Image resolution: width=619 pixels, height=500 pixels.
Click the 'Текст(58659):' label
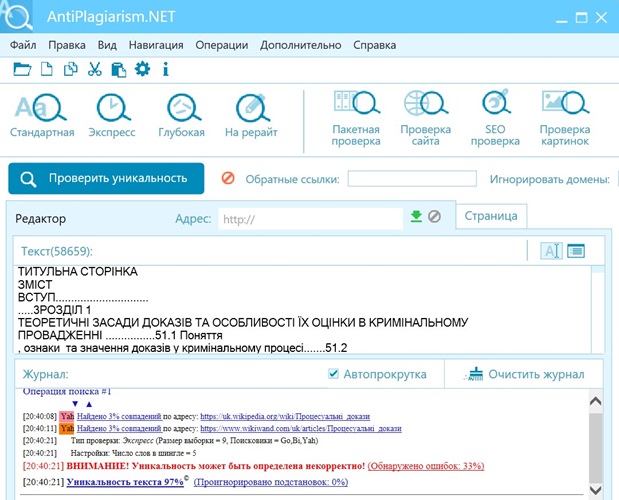click(x=57, y=251)
